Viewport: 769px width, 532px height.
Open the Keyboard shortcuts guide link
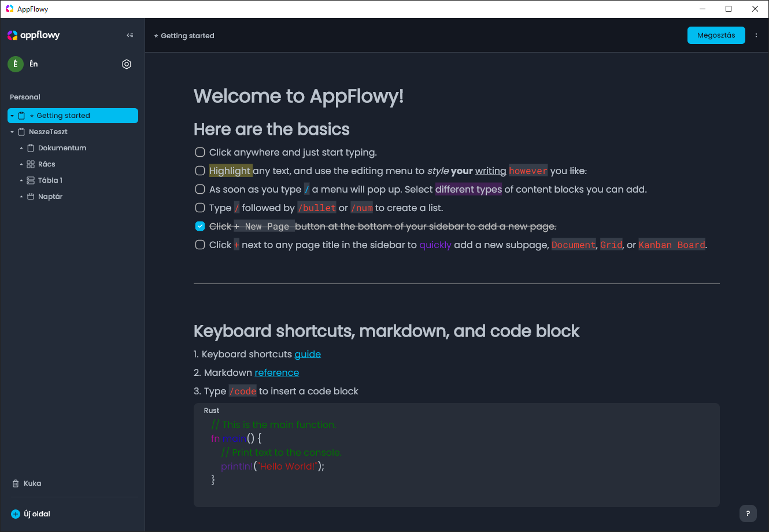(x=308, y=354)
